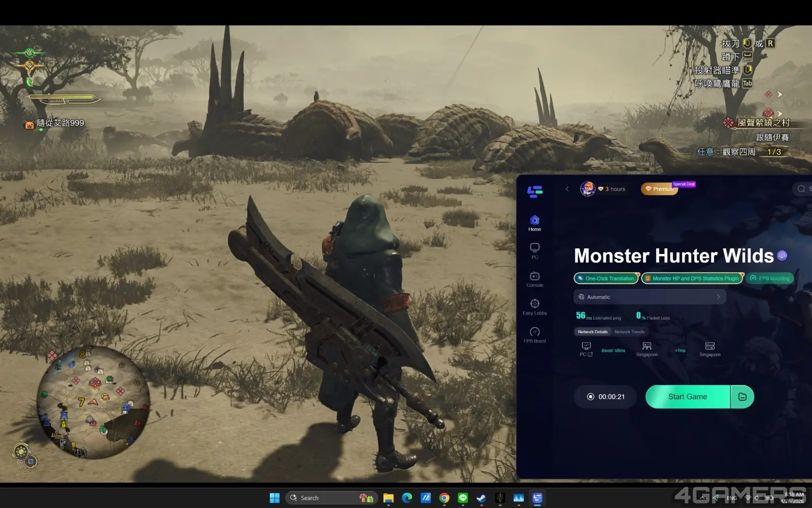Click the ENG language indicator in tray
The image size is (812, 508).
pos(731,498)
